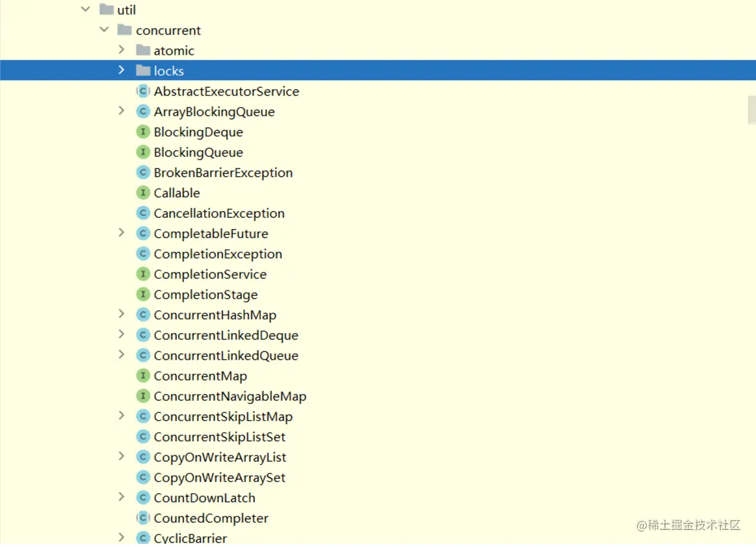Expand the ConcurrentLinkedDeque node

click(x=122, y=334)
